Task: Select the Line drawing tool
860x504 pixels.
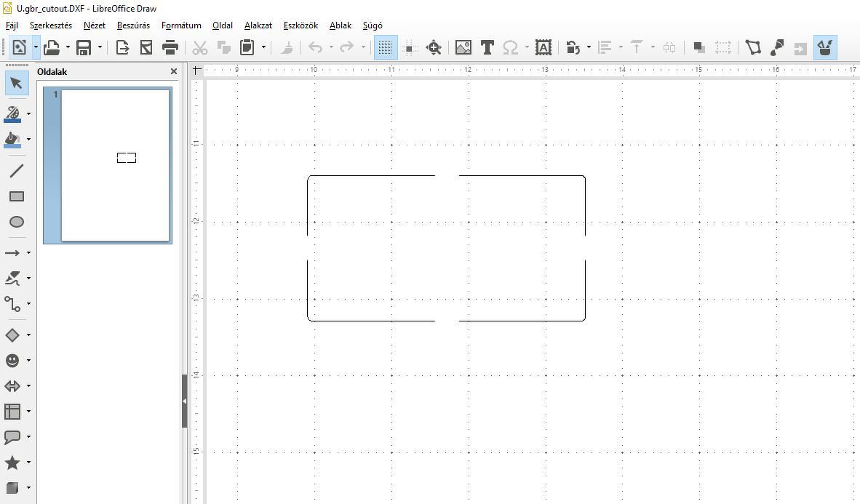Action: pos(17,171)
